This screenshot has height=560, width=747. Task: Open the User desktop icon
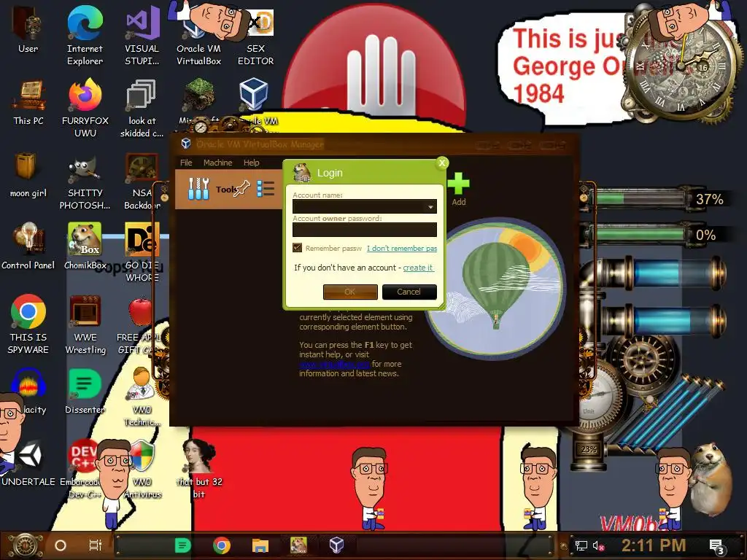pos(28,29)
